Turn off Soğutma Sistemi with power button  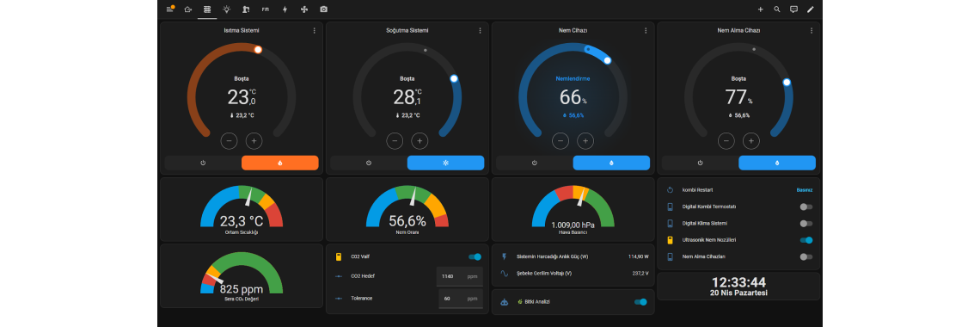[369, 163]
